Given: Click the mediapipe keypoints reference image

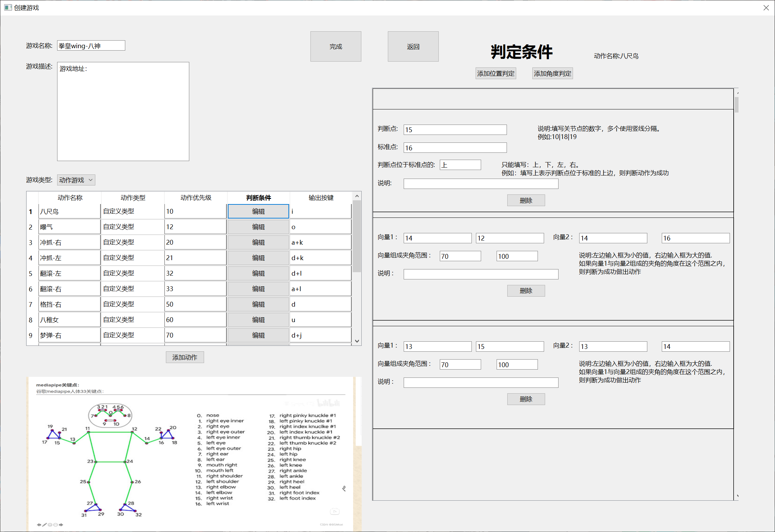Looking at the screenshot, I should point(194,454).
